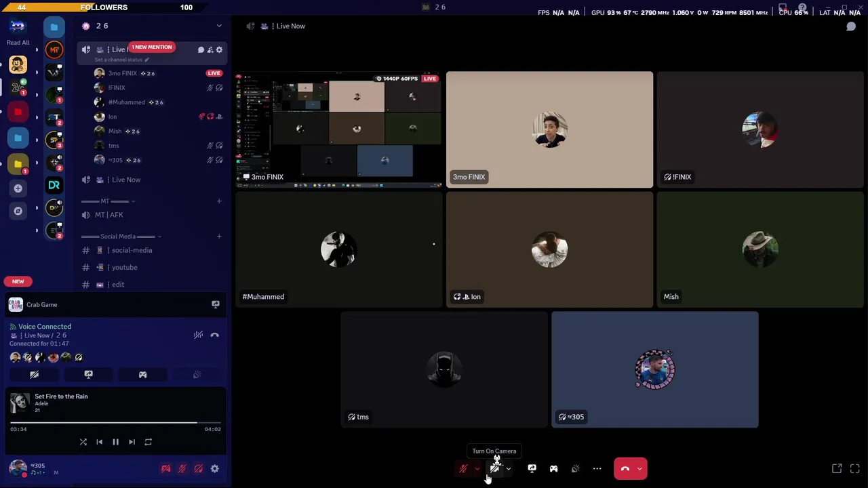This screenshot has width=868, height=488.
Task: Create channel in MT category
Action: pyautogui.click(x=218, y=201)
